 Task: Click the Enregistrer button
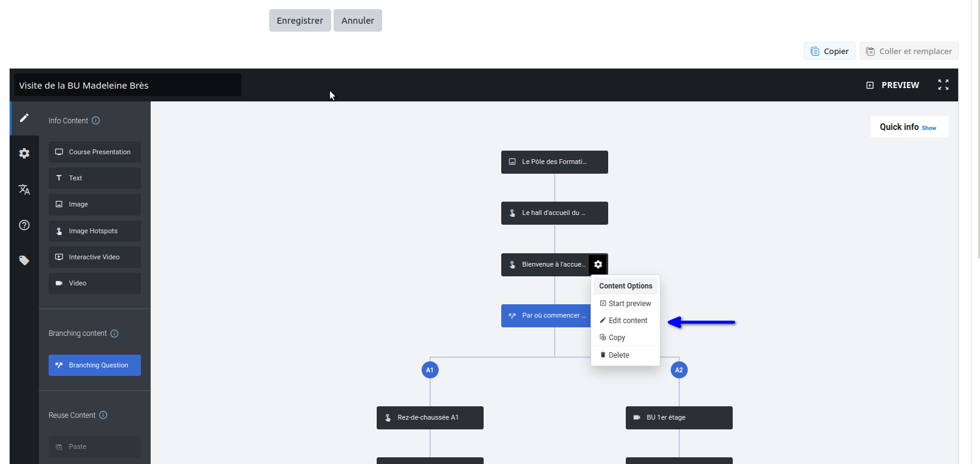click(300, 21)
